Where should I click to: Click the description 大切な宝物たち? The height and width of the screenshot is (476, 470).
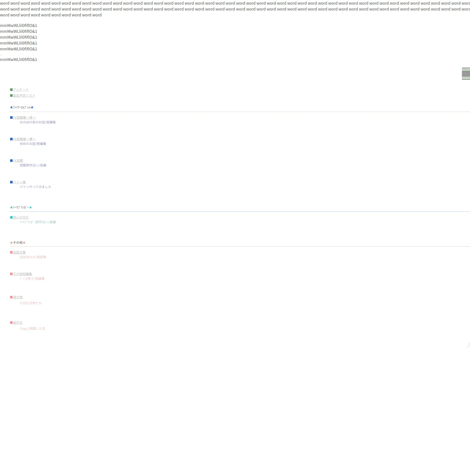tap(31, 303)
